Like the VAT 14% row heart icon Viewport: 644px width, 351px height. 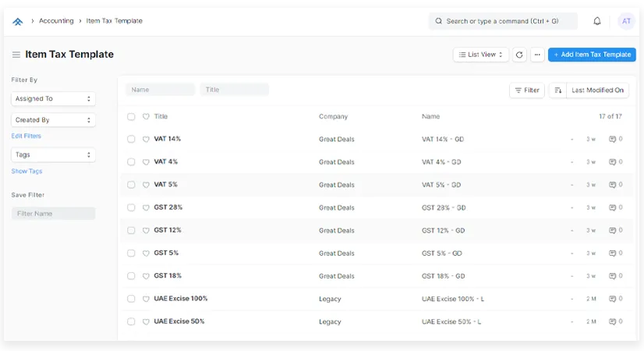pos(146,140)
